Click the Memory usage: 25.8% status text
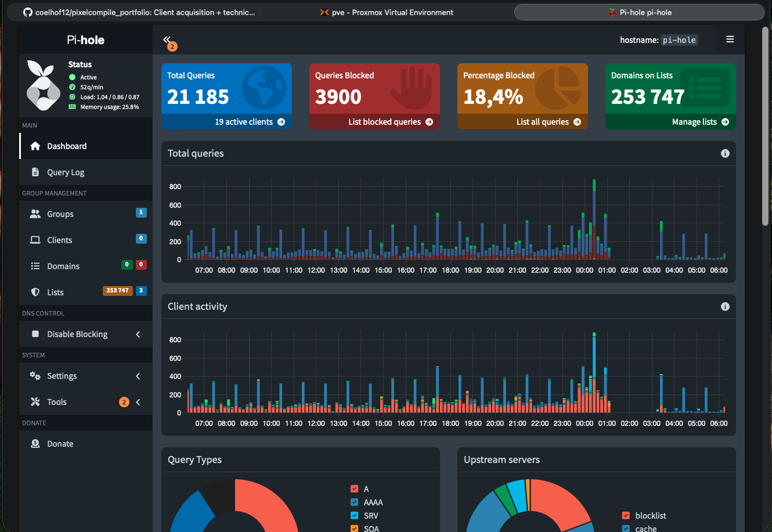Image resolution: width=772 pixels, height=532 pixels. click(110, 107)
